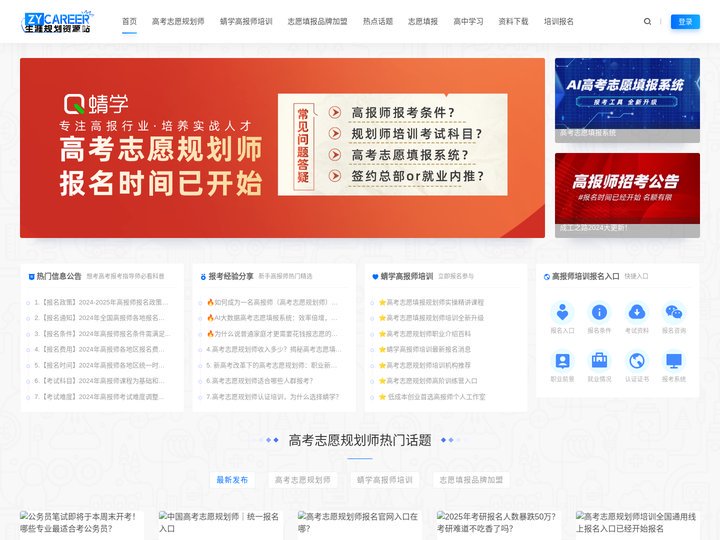Screen dimensions: 720x540
Task: Open 志愿填报品牌加盟 in the navigation
Action: 318,22
